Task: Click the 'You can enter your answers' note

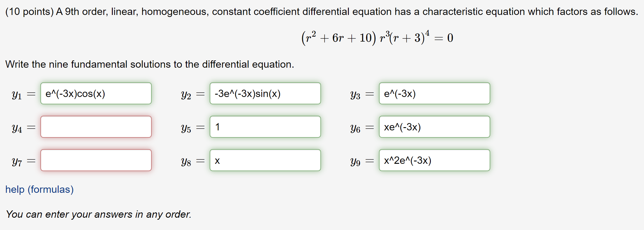Action: pyautogui.click(x=98, y=214)
